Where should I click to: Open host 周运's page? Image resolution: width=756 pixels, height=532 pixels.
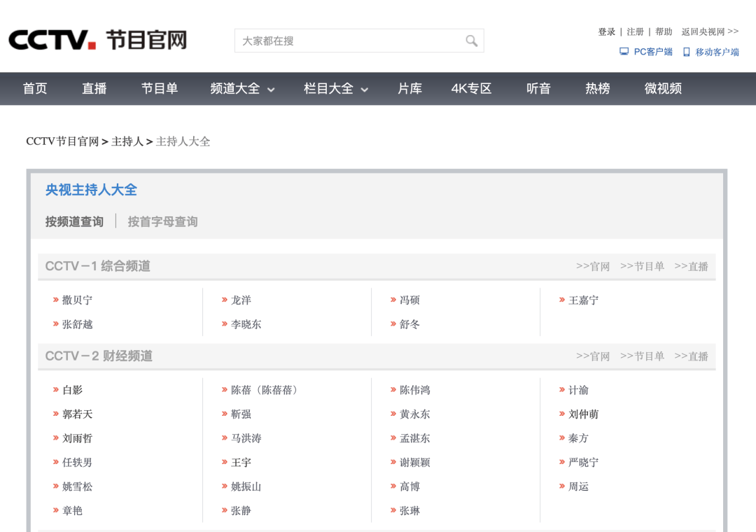[x=578, y=486]
